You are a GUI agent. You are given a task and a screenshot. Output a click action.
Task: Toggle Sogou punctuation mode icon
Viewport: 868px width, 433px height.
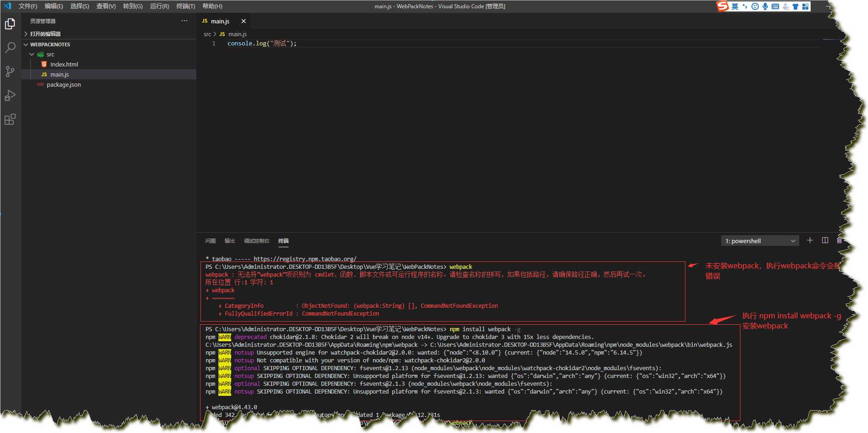[745, 6]
